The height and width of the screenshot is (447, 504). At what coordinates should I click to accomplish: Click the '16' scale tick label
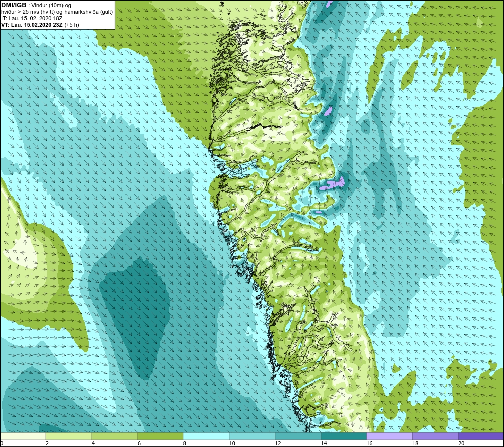369,443
